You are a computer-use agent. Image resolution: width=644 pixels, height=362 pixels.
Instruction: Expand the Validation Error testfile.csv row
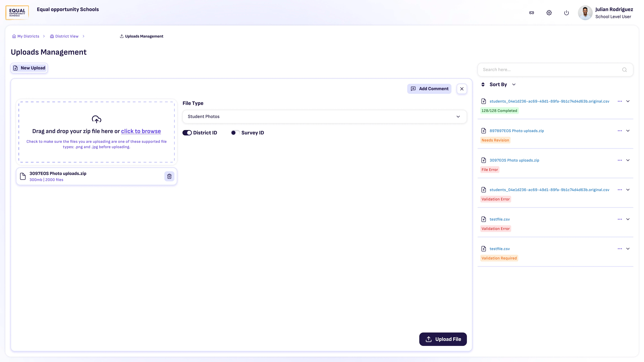tap(628, 219)
